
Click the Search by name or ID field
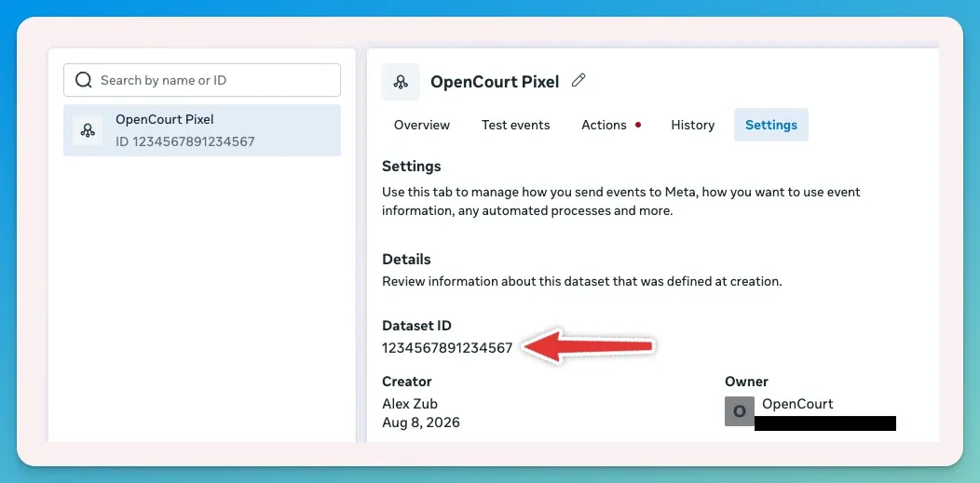(202, 80)
